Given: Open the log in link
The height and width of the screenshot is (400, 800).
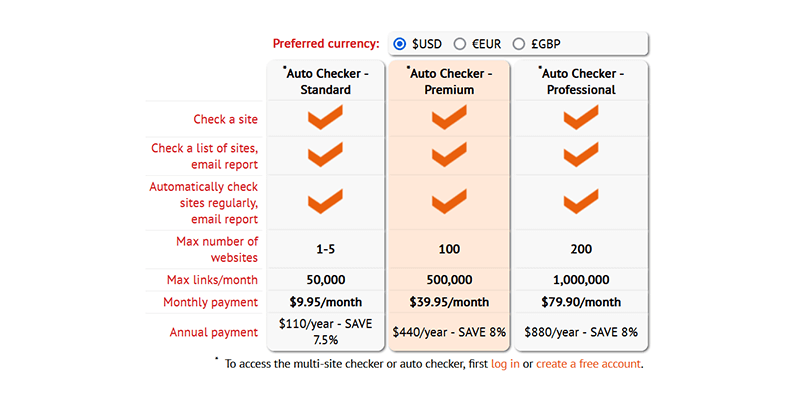Looking at the screenshot, I should (505, 364).
